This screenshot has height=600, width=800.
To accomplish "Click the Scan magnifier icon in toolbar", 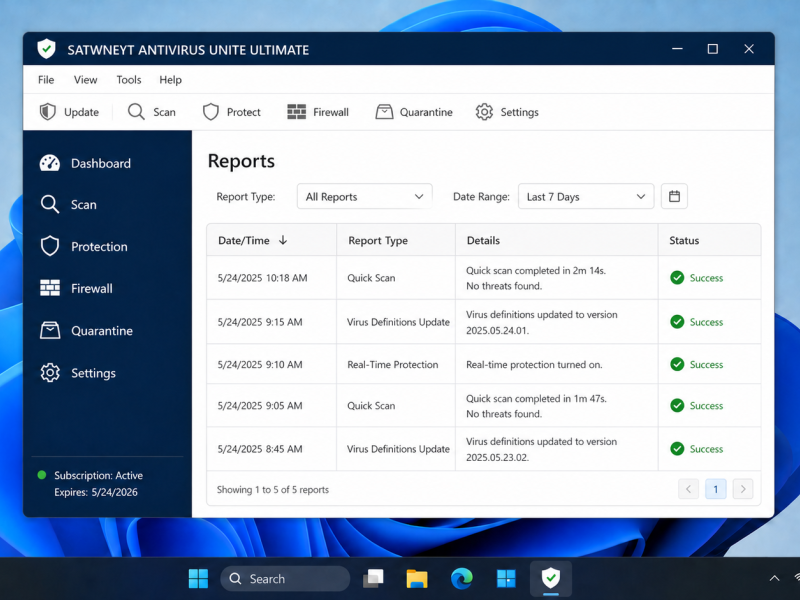I will click(x=136, y=112).
